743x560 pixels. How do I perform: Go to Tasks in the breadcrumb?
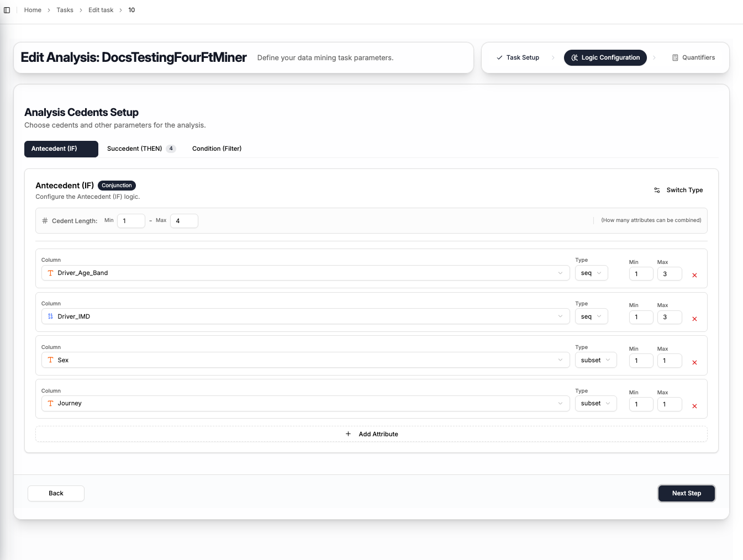tap(65, 10)
